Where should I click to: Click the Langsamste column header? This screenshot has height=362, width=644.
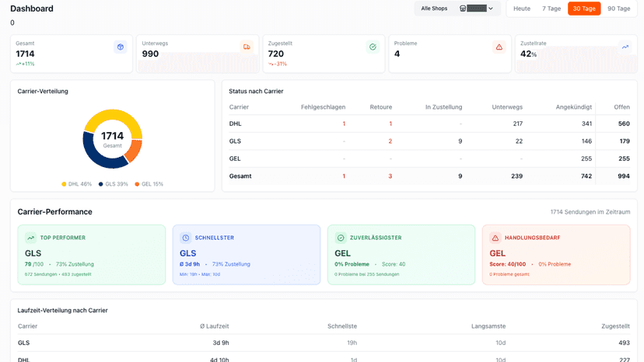pyautogui.click(x=488, y=326)
